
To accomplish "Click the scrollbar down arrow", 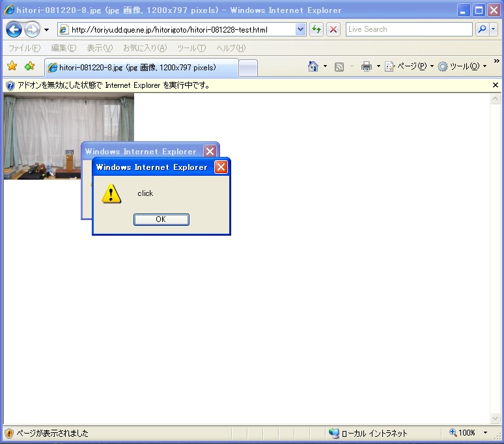I will pos(495,418).
